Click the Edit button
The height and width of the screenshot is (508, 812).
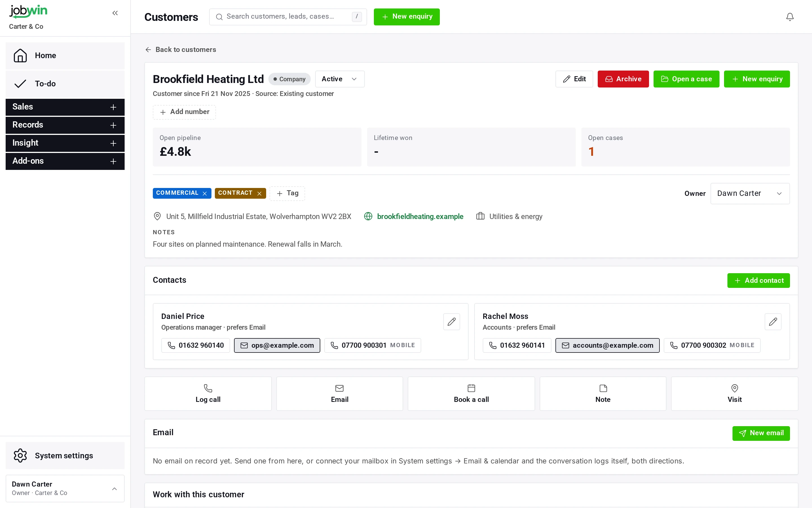(574, 79)
